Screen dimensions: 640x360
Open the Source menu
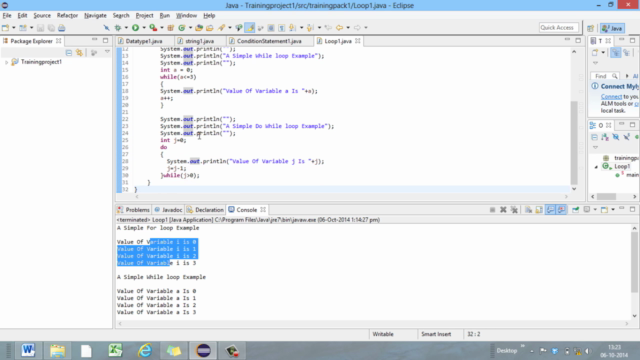coord(42,16)
